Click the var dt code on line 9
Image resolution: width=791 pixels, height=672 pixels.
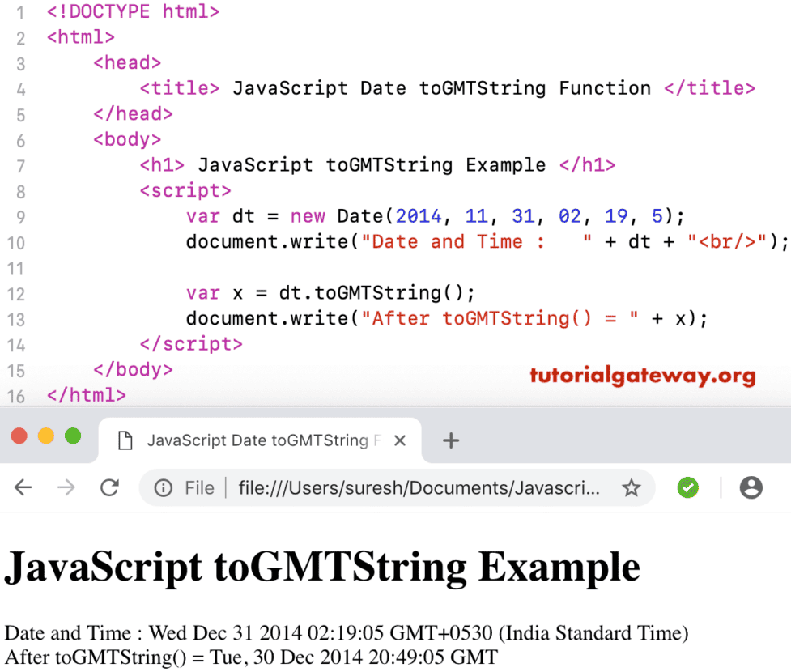click(x=223, y=216)
